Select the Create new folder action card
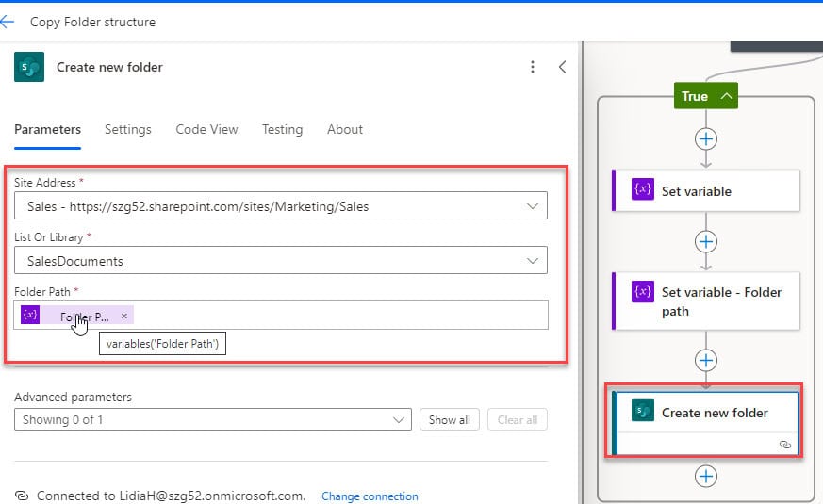Screen dimensions: 823x504 [x=706, y=423]
